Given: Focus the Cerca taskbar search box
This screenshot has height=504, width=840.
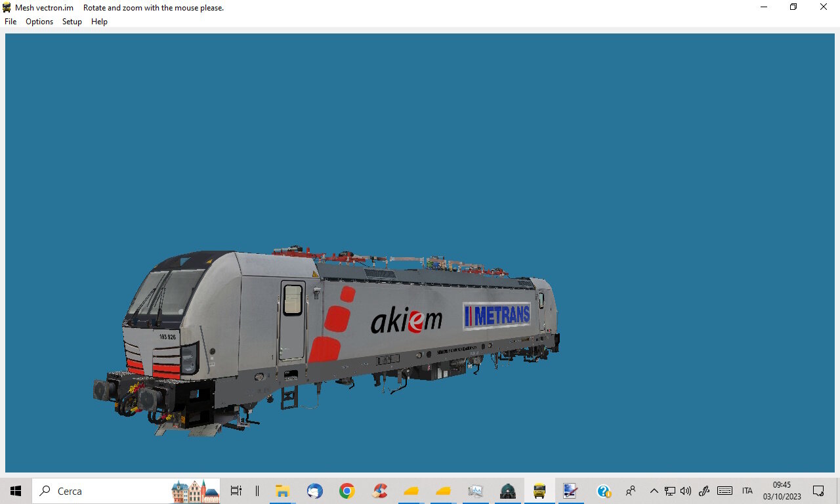Looking at the screenshot, I should [x=126, y=491].
